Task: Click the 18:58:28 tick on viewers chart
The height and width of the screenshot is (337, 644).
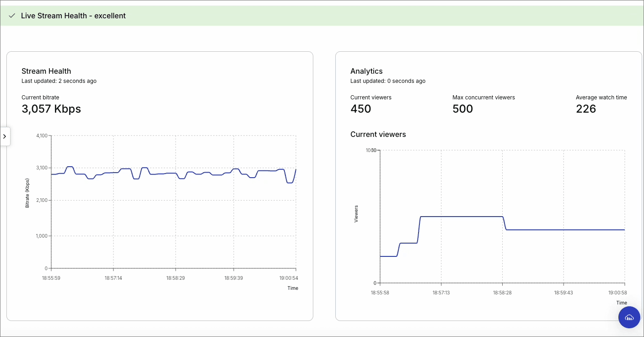Action: 502,293
